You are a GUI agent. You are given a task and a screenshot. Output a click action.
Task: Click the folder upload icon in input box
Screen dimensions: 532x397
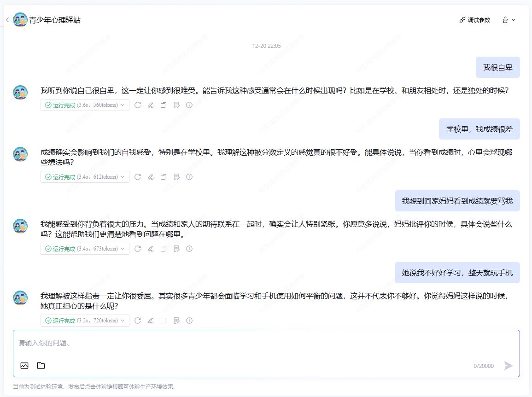(41, 366)
